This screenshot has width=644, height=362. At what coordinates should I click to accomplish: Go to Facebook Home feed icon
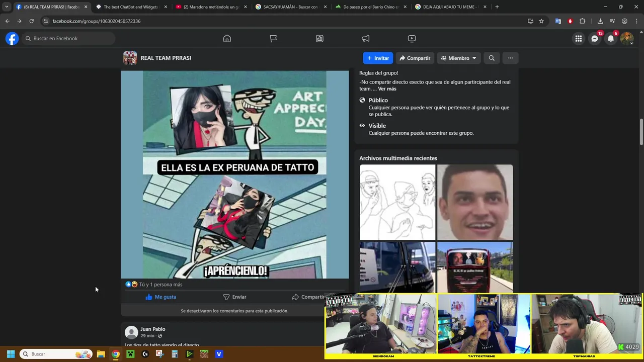227,39
